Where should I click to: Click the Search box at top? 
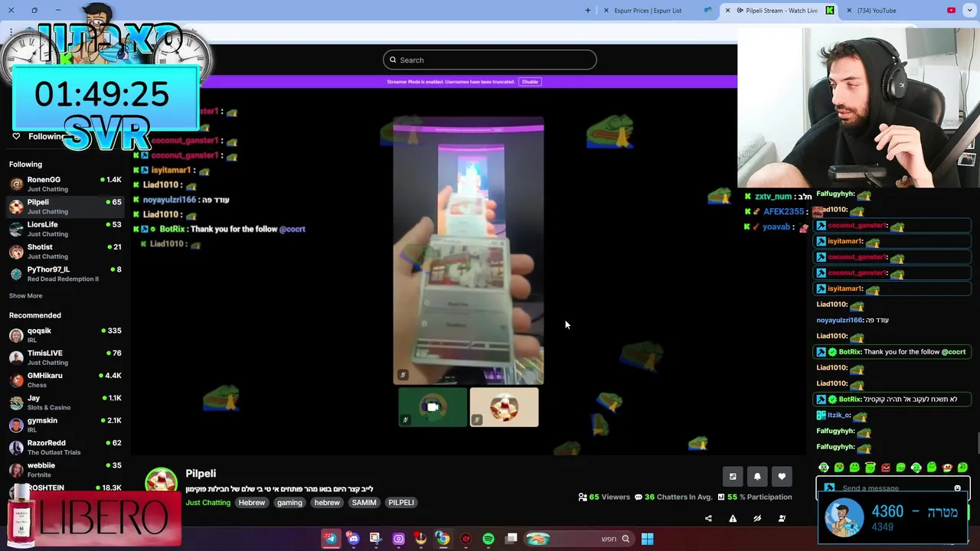(x=490, y=60)
